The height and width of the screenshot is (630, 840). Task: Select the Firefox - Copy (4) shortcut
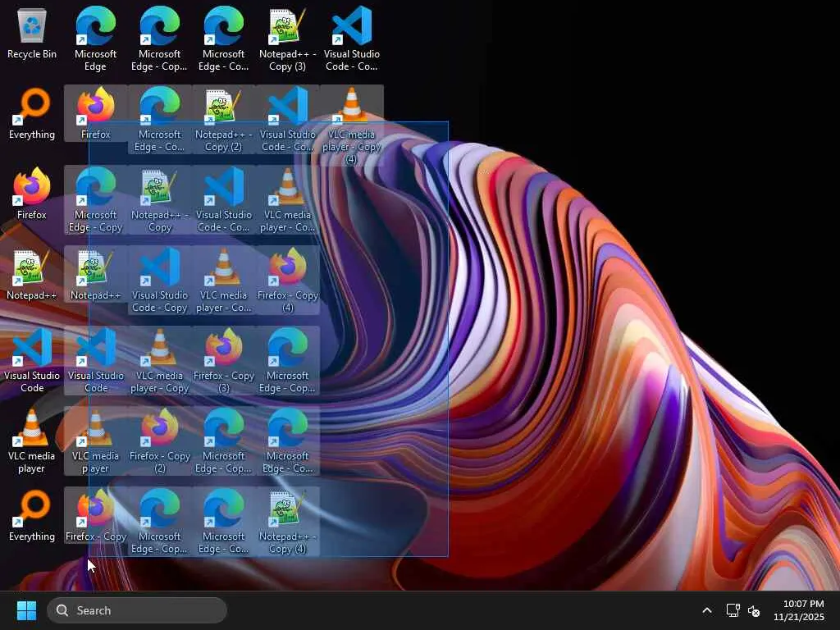click(x=288, y=280)
